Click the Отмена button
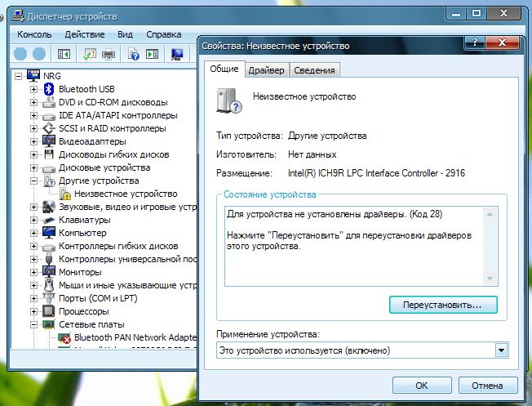Screen dimensions: 532x406 (x=488, y=385)
